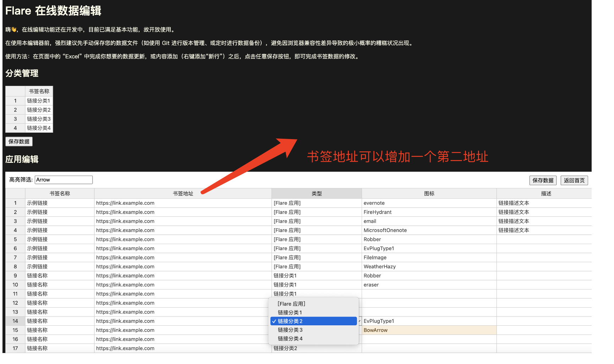Click the eraser icon cell
This screenshot has width=614, height=364.
pyautogui.click(x=429, y=285)
